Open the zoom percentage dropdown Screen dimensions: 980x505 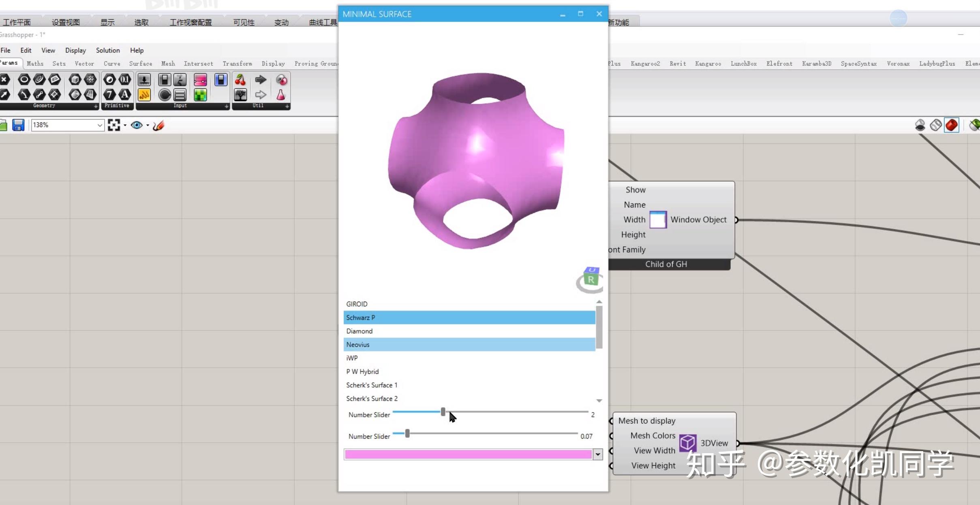(x=99, y=125)
